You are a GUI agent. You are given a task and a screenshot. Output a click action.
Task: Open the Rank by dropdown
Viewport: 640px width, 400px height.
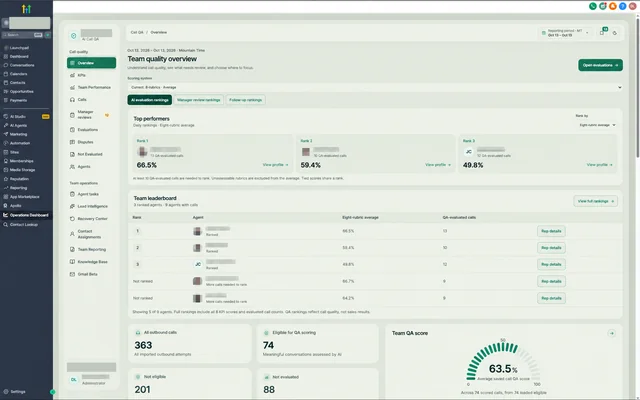(x=597, y=125)
